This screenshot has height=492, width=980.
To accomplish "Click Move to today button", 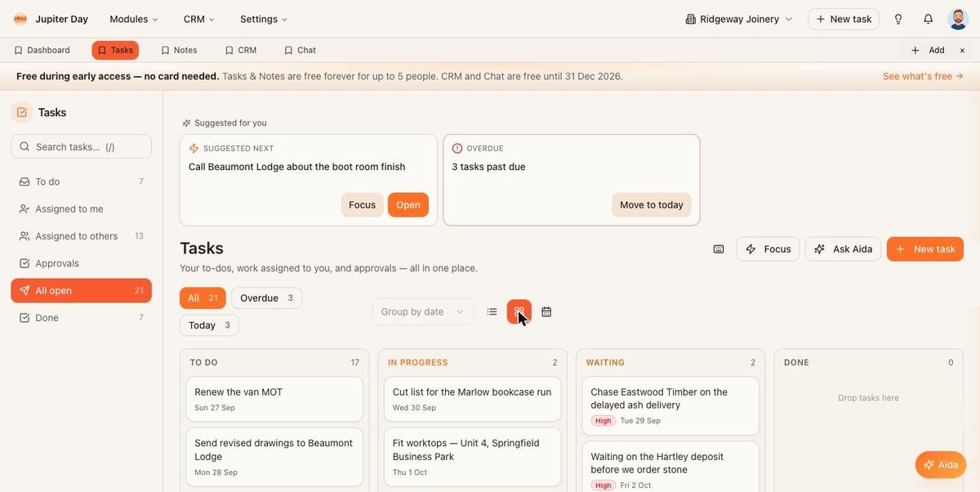I will (652, 205).
